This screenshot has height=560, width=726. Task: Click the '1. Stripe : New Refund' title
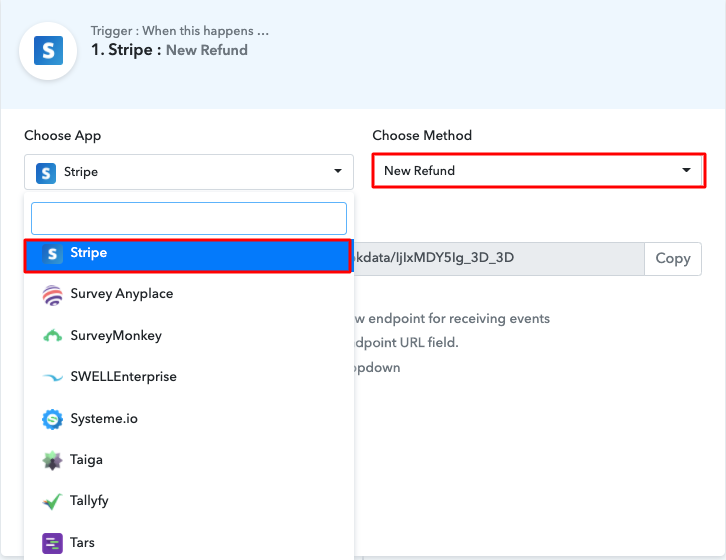(169, 50)
